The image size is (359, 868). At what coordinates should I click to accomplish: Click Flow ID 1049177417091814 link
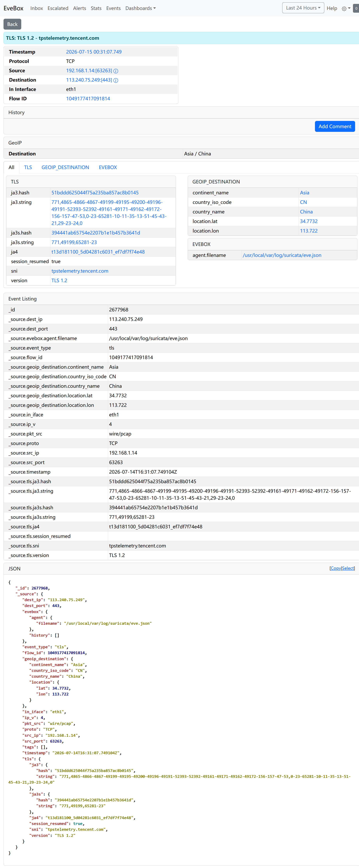88,99
